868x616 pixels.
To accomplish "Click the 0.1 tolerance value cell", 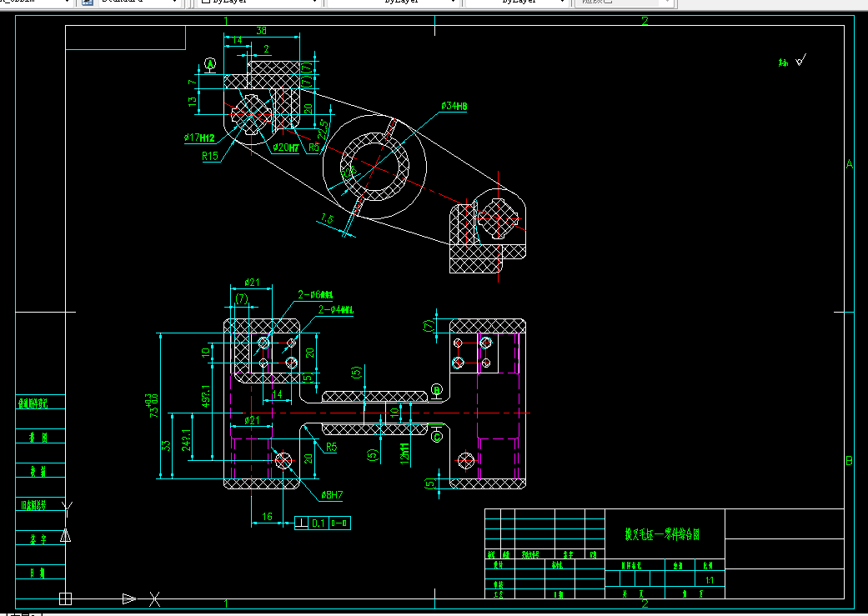I will (319, 523).
